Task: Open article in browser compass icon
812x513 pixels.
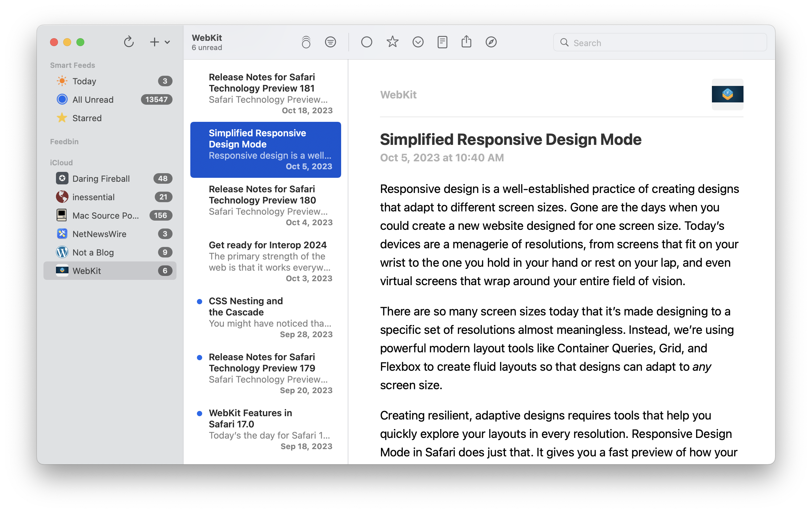Action: point(491,42)
